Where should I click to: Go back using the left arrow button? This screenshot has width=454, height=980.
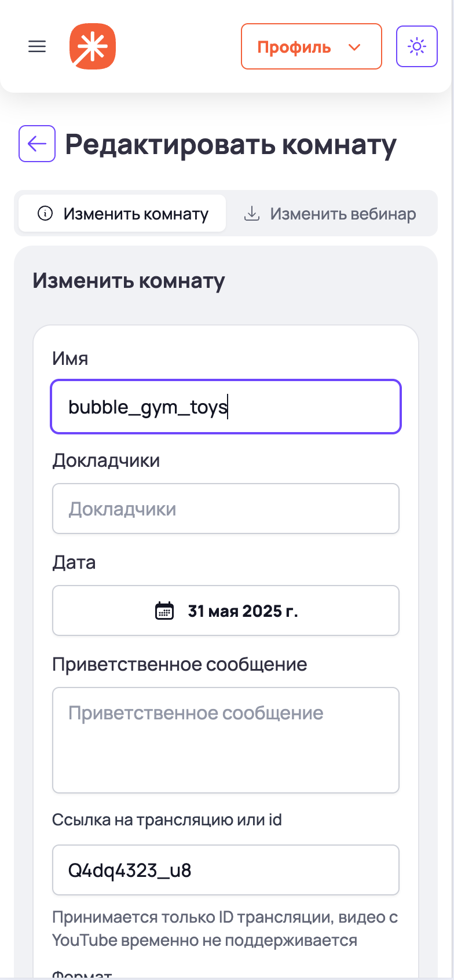pyautogui.click(x=37, y=144)
